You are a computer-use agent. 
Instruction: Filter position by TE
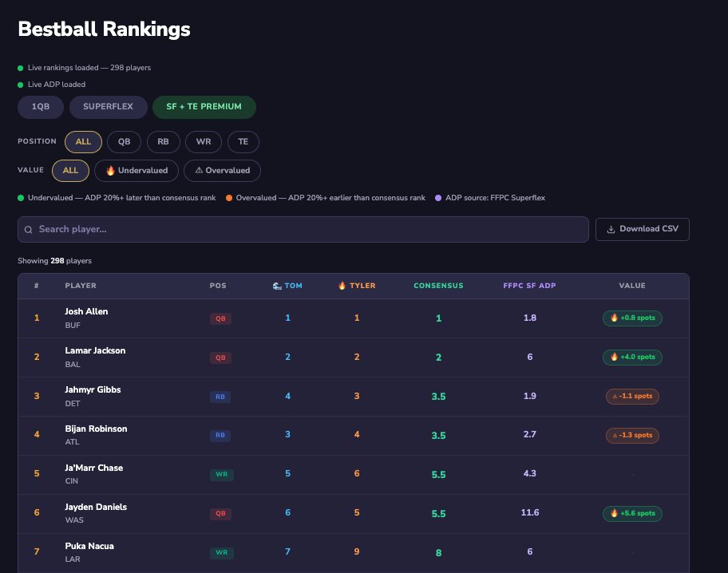tap(243, 142)
